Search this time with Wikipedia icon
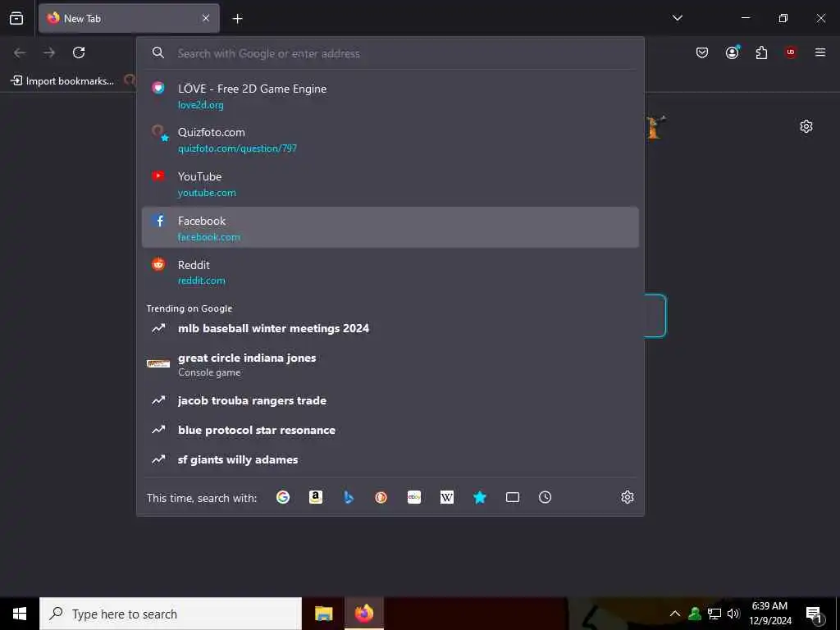 [447, 497]
